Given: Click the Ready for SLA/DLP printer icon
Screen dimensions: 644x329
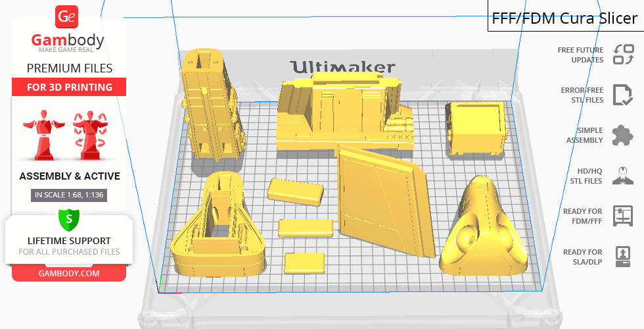Looking at the screenshot, I should [622, 256].
